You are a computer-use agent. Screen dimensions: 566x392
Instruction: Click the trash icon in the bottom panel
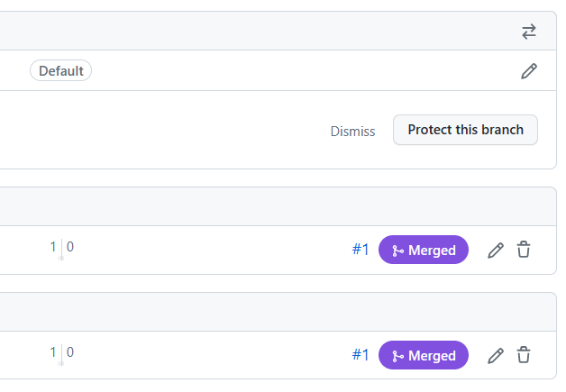coord(524,356)
